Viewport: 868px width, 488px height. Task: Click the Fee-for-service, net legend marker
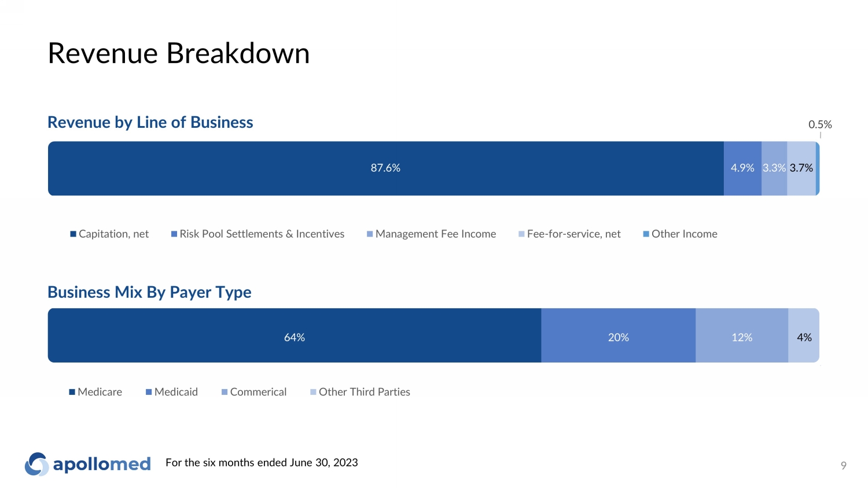(521, 234)
